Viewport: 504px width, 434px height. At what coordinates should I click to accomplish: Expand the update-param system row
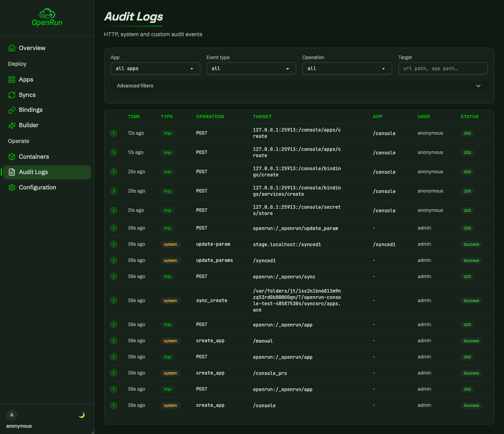pyautogui.click(x=114, y=244)
